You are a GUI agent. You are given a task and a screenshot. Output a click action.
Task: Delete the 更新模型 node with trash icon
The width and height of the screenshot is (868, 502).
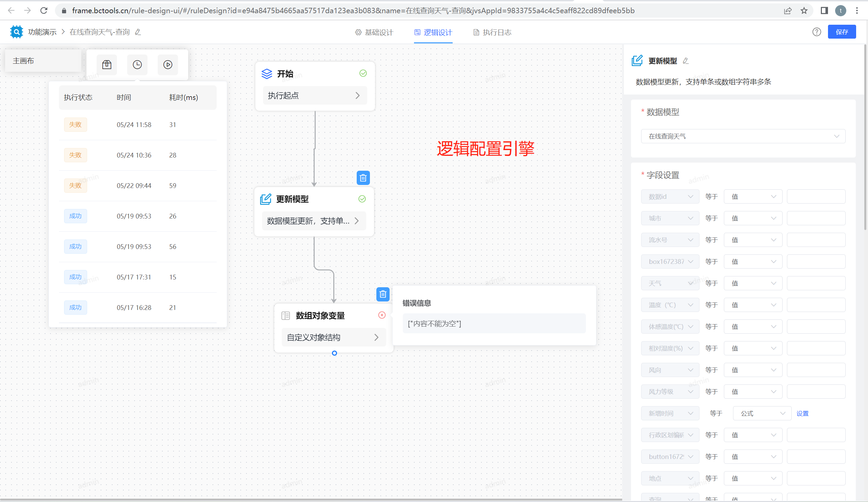(x=363, y=178)
